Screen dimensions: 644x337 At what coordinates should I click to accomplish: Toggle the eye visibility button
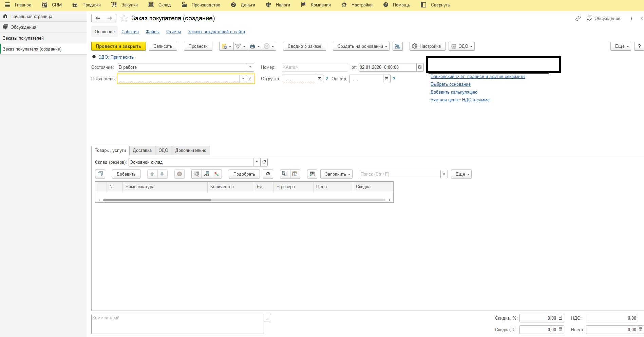click(x=268, y=174)
